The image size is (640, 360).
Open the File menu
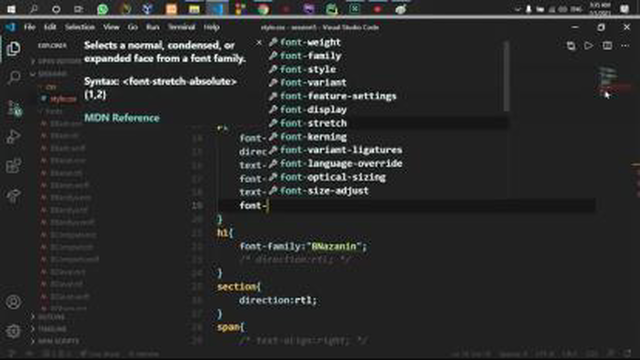click(x=29, y=27)
